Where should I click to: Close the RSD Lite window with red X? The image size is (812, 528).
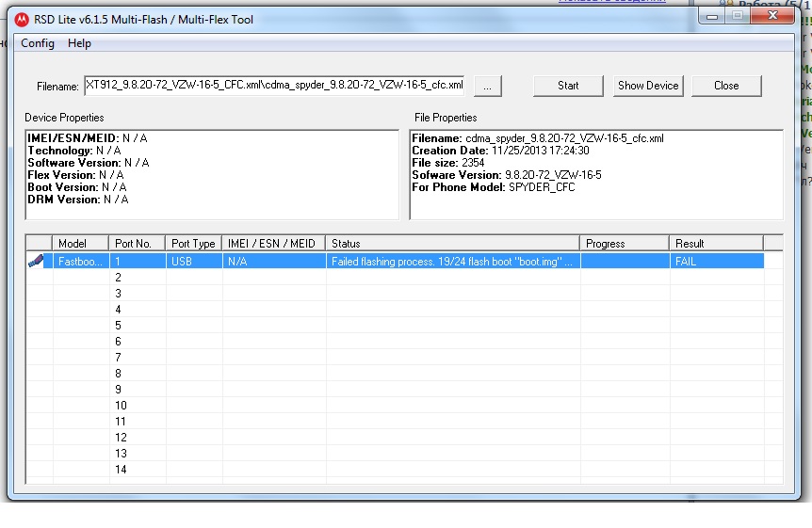click(772, 16)
